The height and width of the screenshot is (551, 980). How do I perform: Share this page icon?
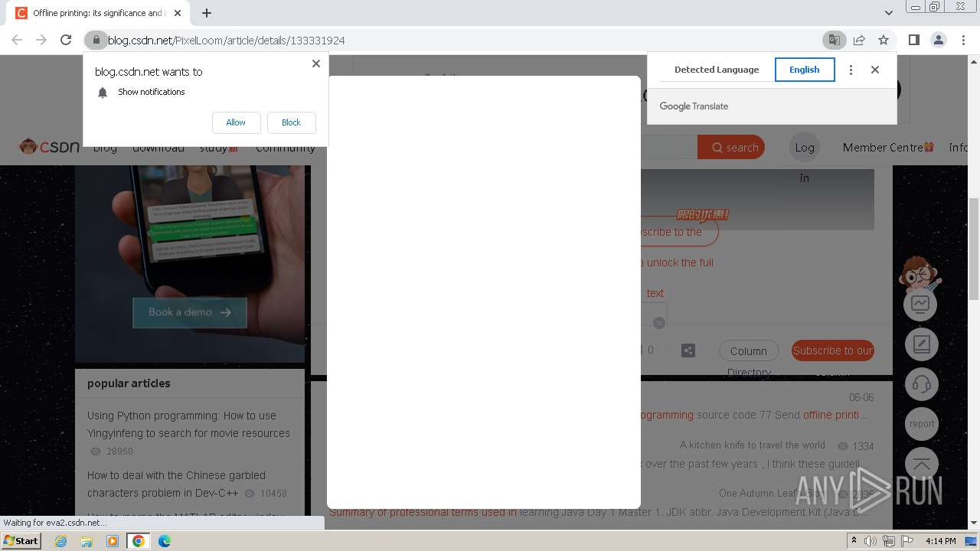(859, 40)
